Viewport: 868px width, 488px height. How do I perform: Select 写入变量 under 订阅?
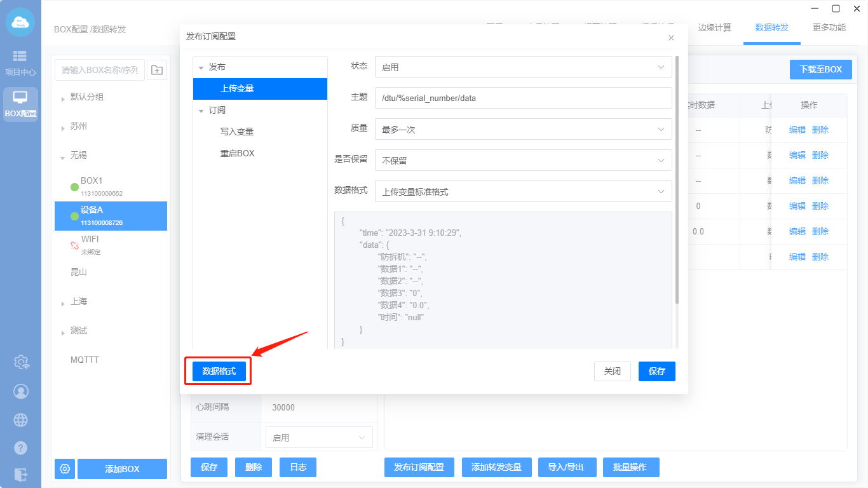[237, 132]
